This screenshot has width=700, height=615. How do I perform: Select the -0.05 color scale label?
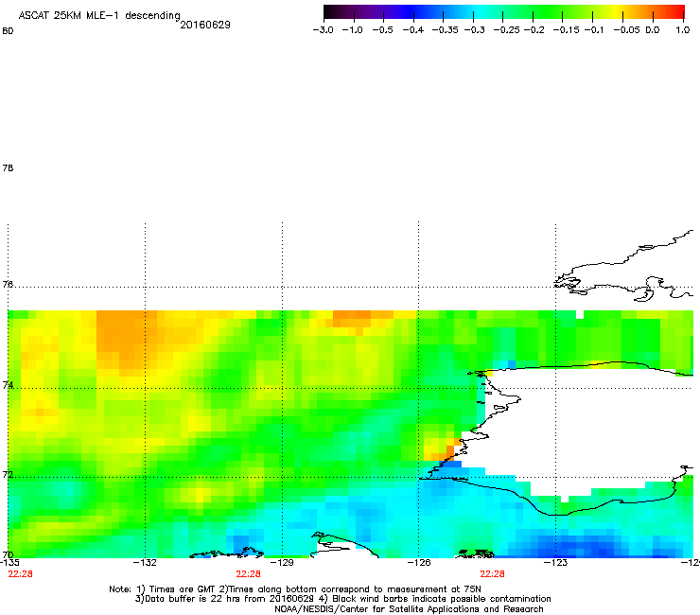click(x=626, y=30)
